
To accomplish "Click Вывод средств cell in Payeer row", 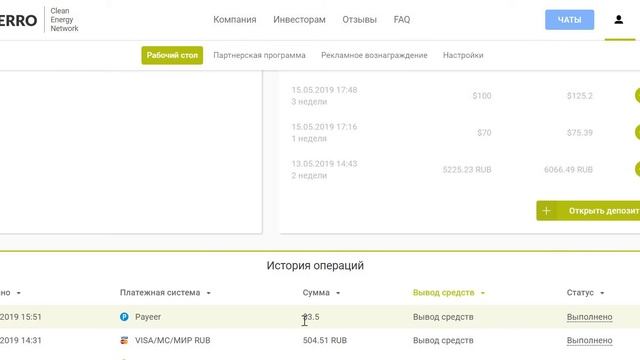I will pyautogui.click(x=443, y=317).
